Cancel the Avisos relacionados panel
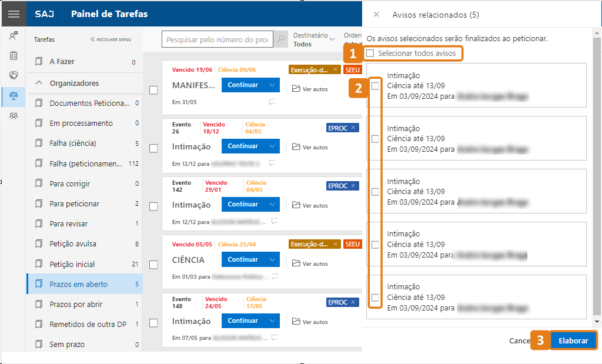The height and width of the screenshot is (364, 602). pos(520,340)
